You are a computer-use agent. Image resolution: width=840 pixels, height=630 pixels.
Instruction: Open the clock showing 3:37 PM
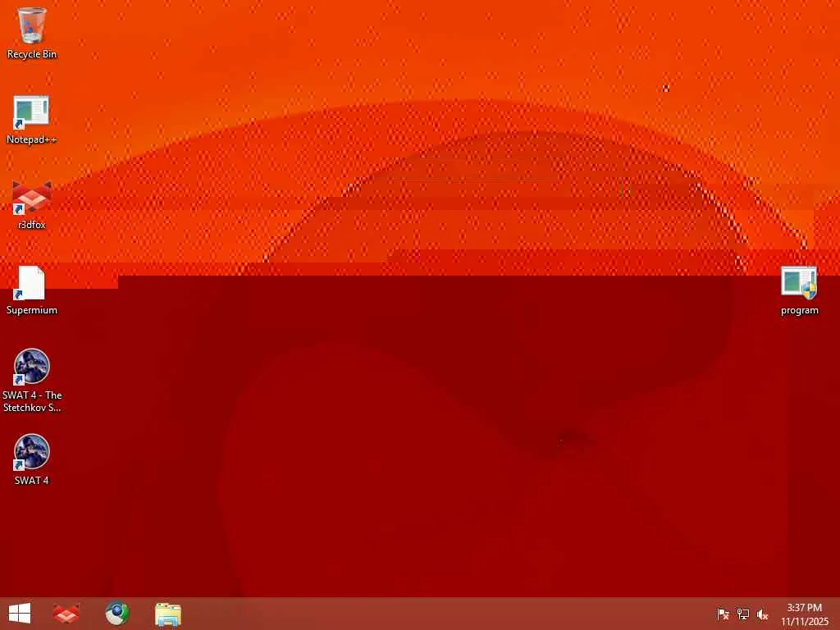click(804, 614)
